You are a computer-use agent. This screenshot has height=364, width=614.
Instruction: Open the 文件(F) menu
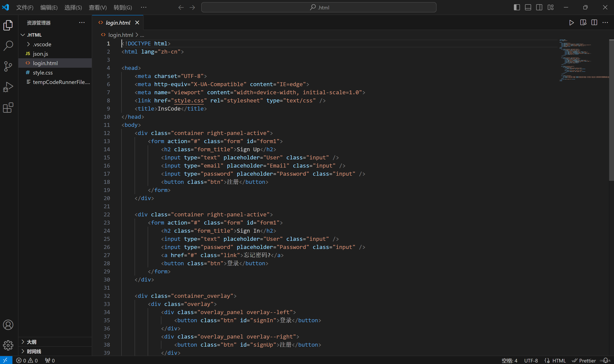pos(25,7)
